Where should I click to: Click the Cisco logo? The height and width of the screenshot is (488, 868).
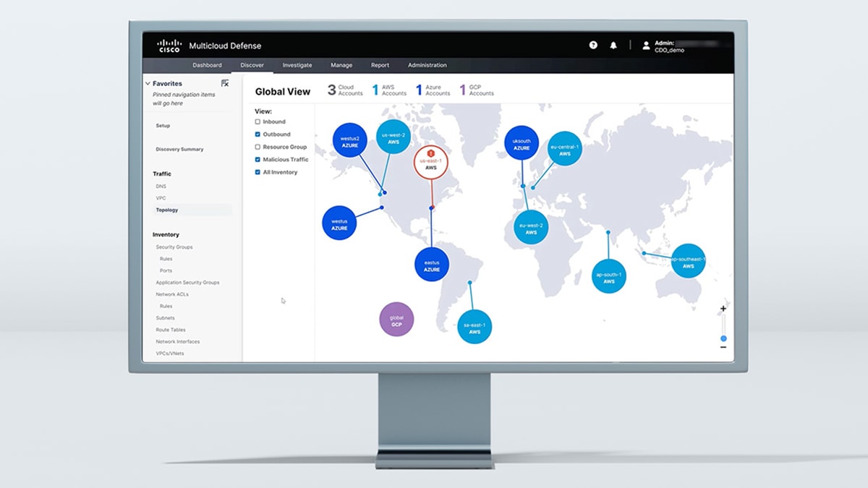(x=168, y=46)
